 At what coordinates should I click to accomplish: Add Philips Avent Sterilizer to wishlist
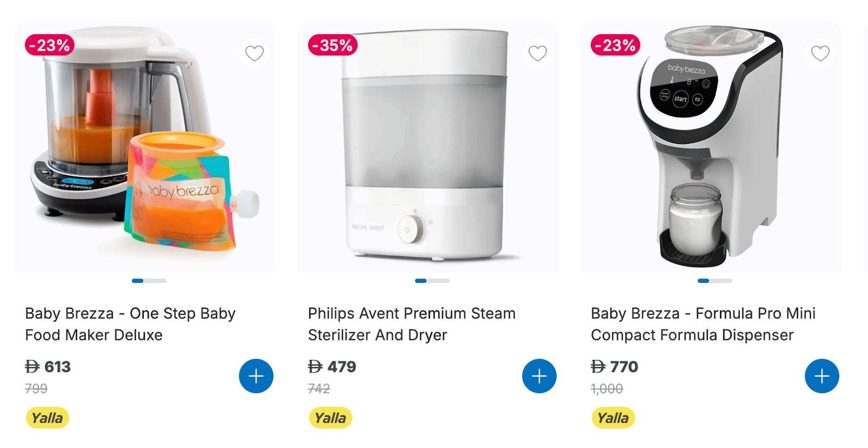pos(537,53)
